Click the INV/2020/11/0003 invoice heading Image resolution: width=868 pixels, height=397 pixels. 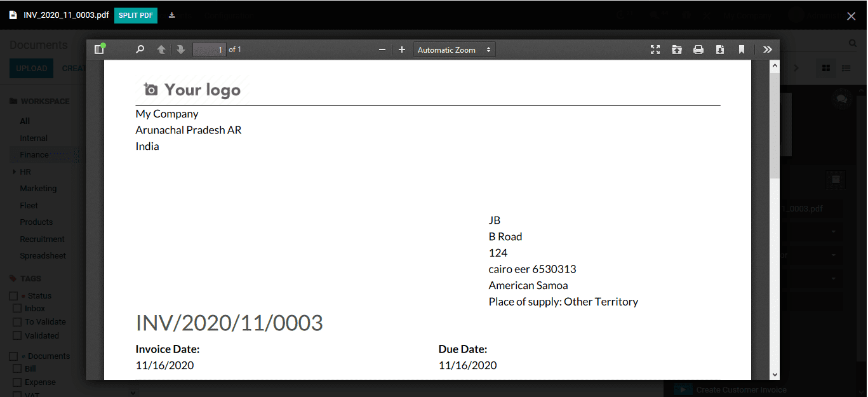229,323
